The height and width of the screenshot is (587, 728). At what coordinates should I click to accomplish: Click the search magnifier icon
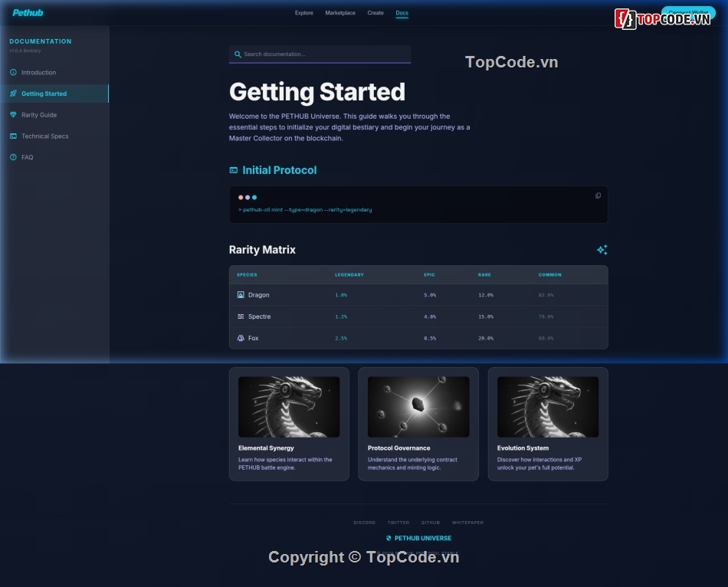[x=238, y=54]
